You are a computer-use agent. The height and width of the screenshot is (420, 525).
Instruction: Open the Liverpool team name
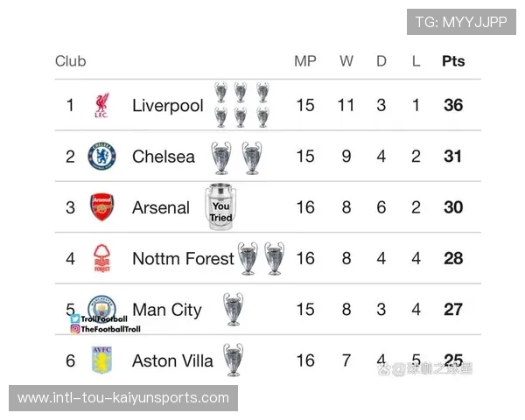tap(167, 106)
